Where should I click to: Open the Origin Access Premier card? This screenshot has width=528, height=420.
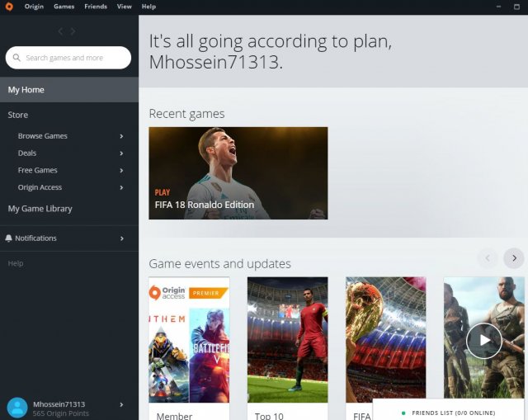[x=189, y=348]
